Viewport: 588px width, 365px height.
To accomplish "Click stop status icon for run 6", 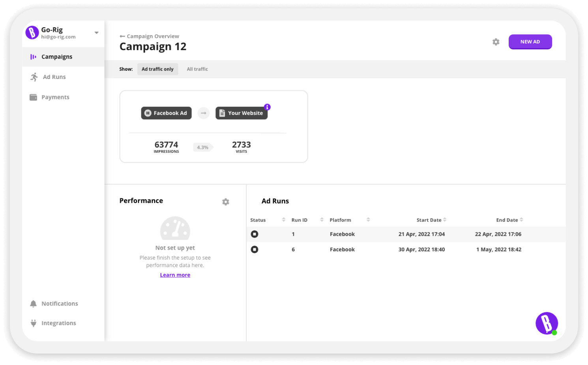I will click(x=255, y=250).
